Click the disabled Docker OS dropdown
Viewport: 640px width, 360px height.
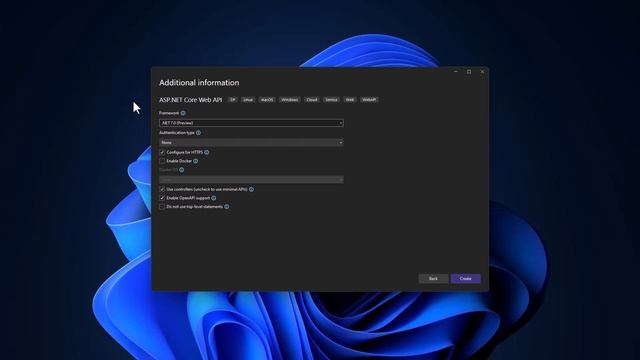251,180
